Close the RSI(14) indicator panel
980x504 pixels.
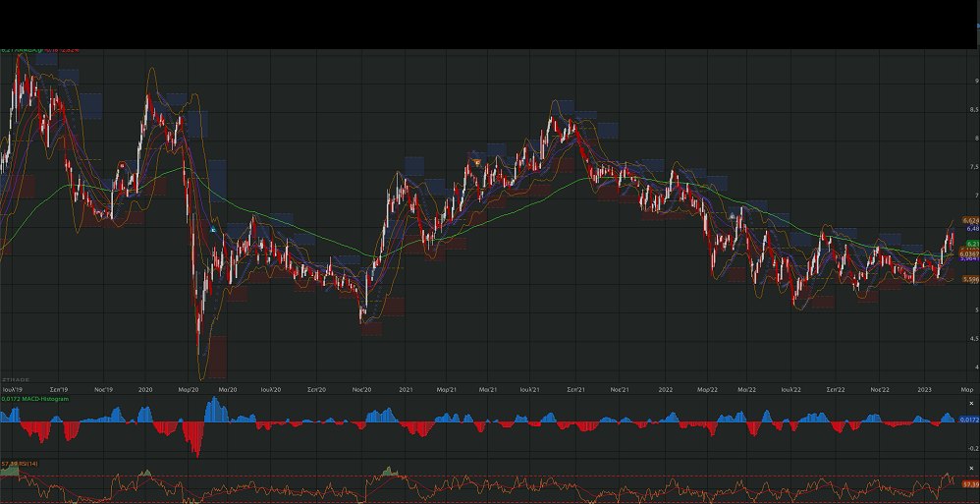971,468
